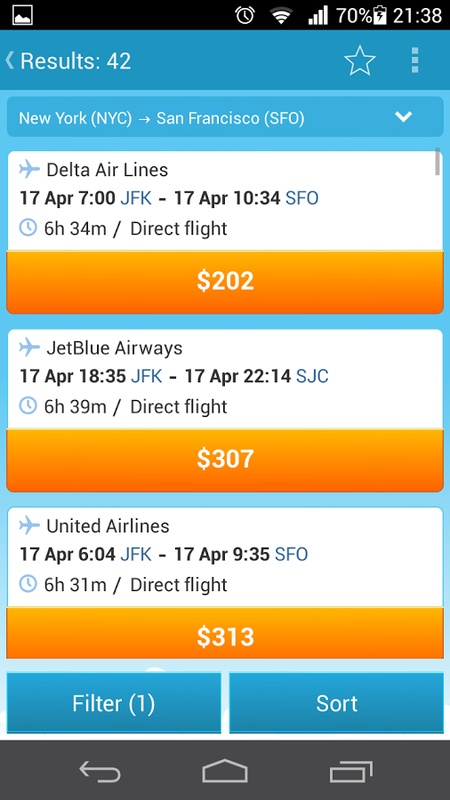Tap the Delta Air Lines airplane icon
450x800 pixels.
[30, 169]
